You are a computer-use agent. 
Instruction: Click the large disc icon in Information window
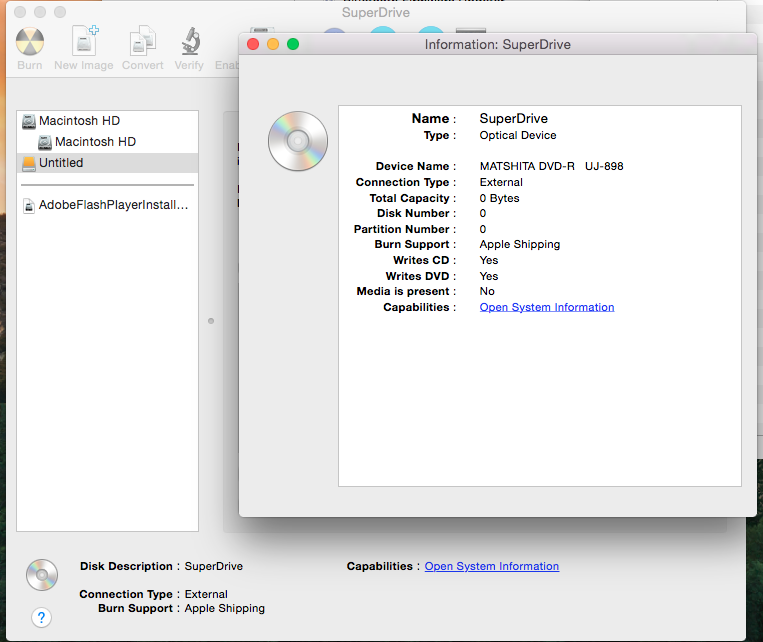tap(298, 141)
